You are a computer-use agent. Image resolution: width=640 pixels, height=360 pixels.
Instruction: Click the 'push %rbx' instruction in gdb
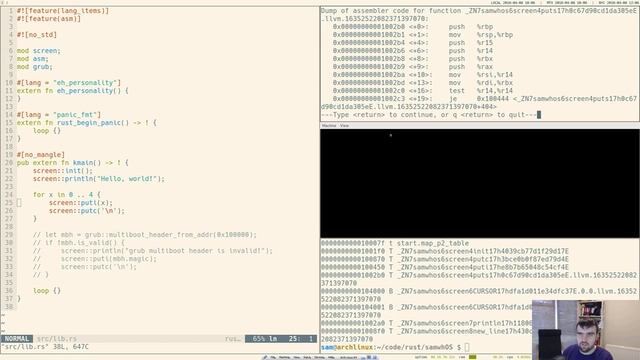[x=413, y=59]
